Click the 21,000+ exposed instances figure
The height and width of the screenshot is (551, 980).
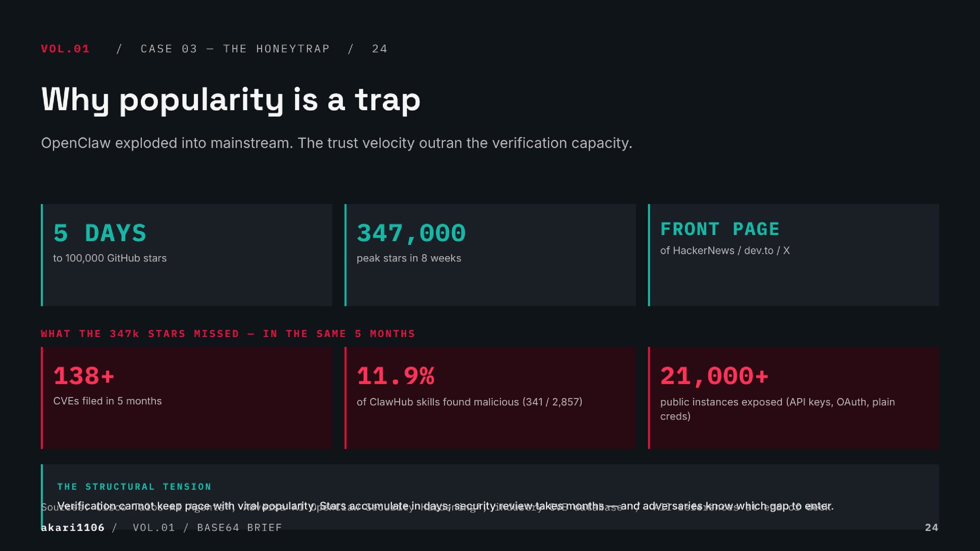pyautogui.click(x=714, y=376)
